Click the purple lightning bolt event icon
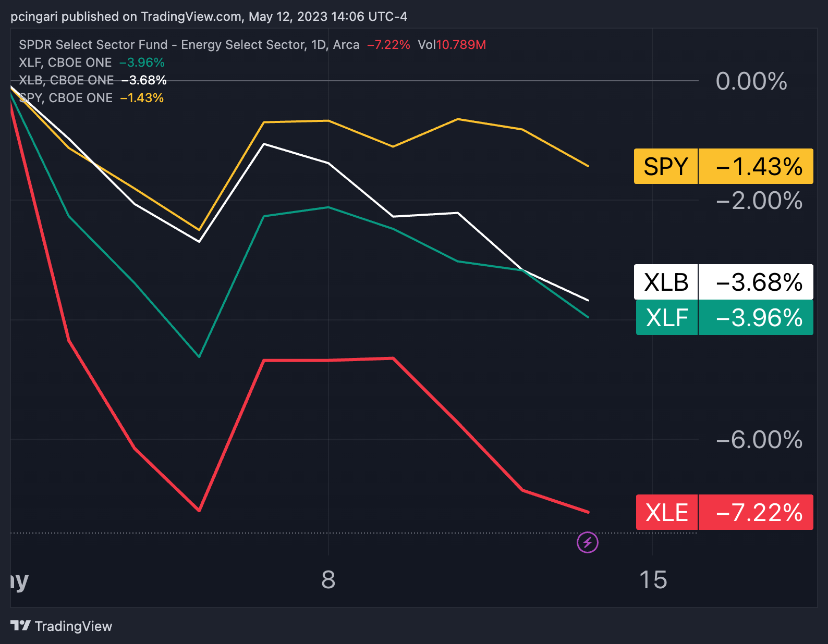The image size is (828, 644). (588, 542)
